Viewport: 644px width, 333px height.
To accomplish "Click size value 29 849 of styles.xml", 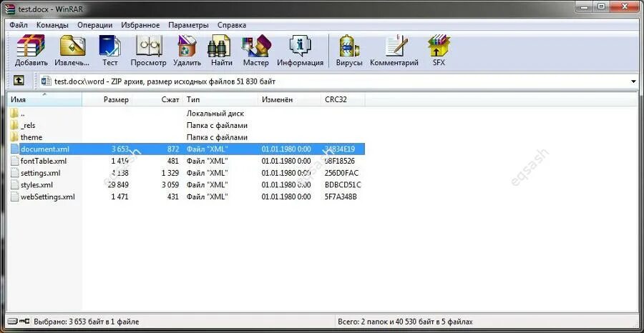I will pos(118,184).
